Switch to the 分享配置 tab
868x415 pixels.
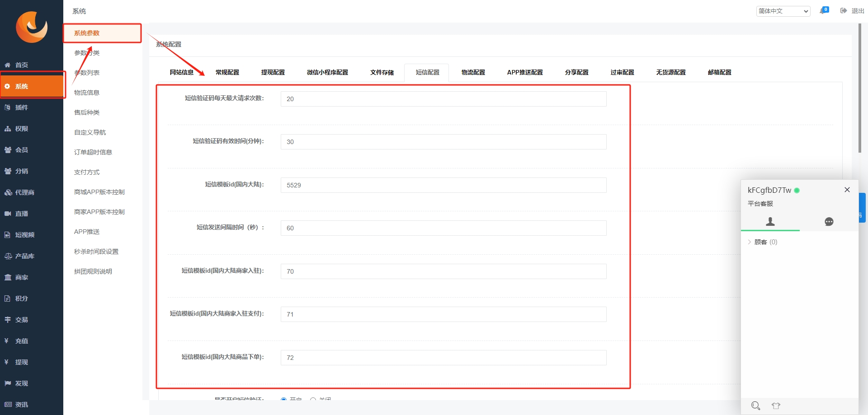[x=577, y=72]
